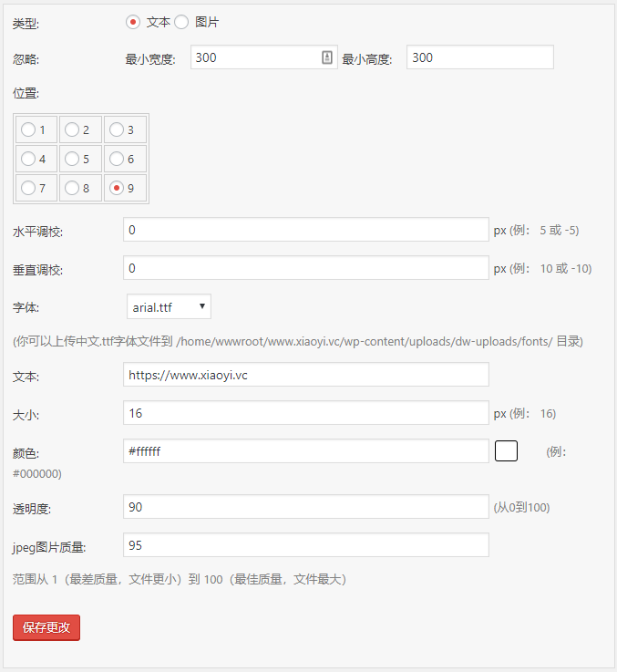
Task: Choose watermark position 4 radio button
Action: pos(28,159)
